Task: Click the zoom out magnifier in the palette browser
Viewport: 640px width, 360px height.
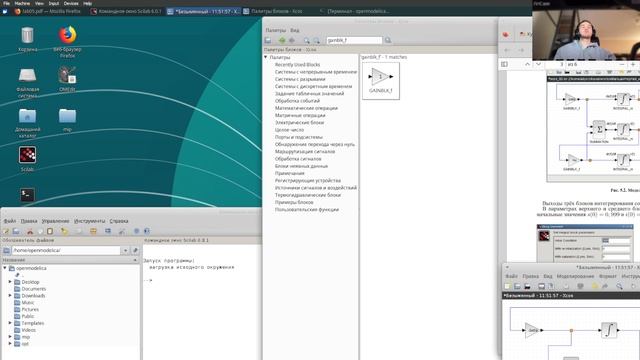Action: pyautogui.click(x=316, y=40)
